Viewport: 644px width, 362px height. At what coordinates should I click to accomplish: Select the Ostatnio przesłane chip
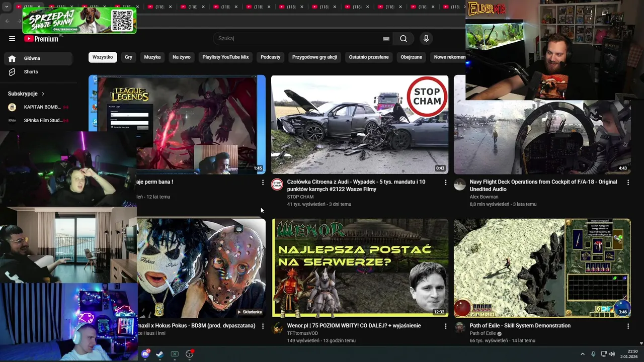369,57
